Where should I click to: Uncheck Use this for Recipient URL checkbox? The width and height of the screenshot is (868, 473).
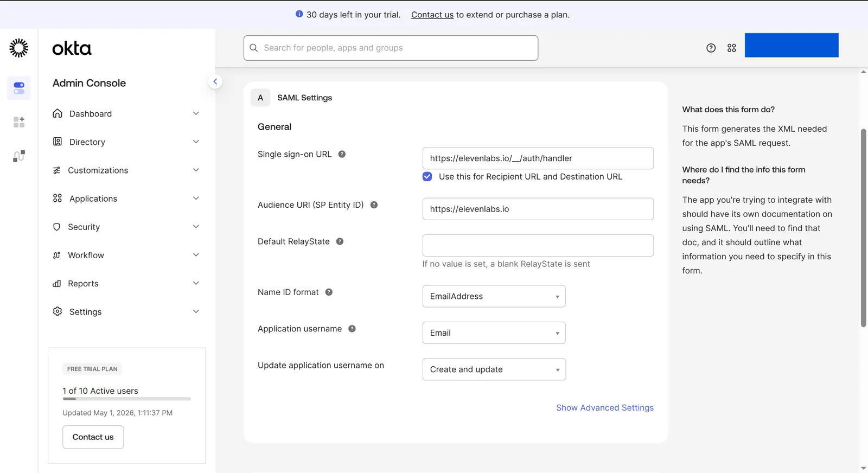click(427, 177)
